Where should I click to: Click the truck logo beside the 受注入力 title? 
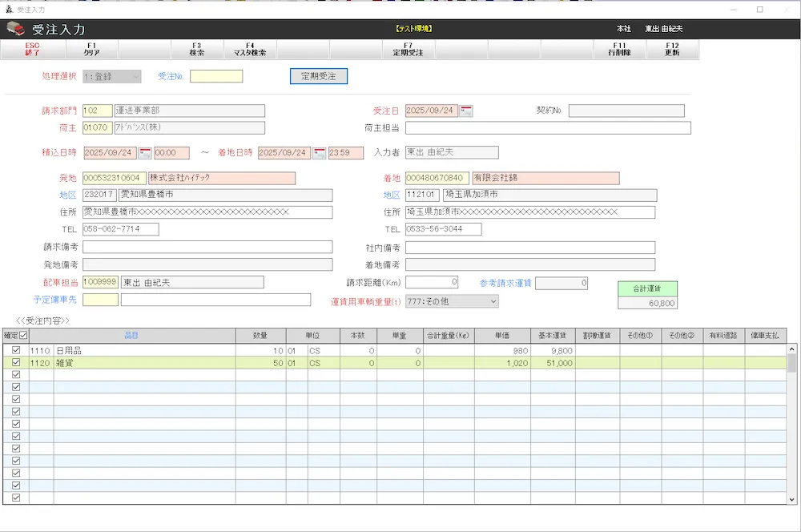[x=15, y=29]
